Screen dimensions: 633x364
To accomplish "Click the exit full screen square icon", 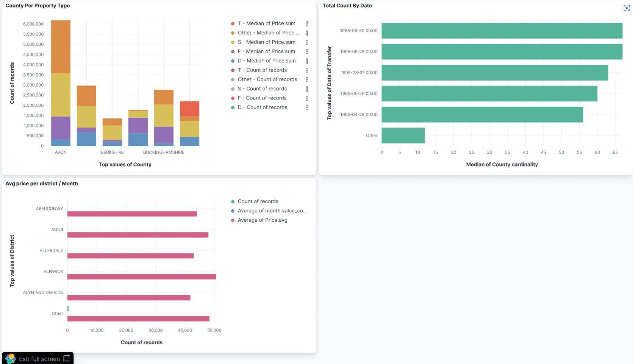I will (67, 359).
